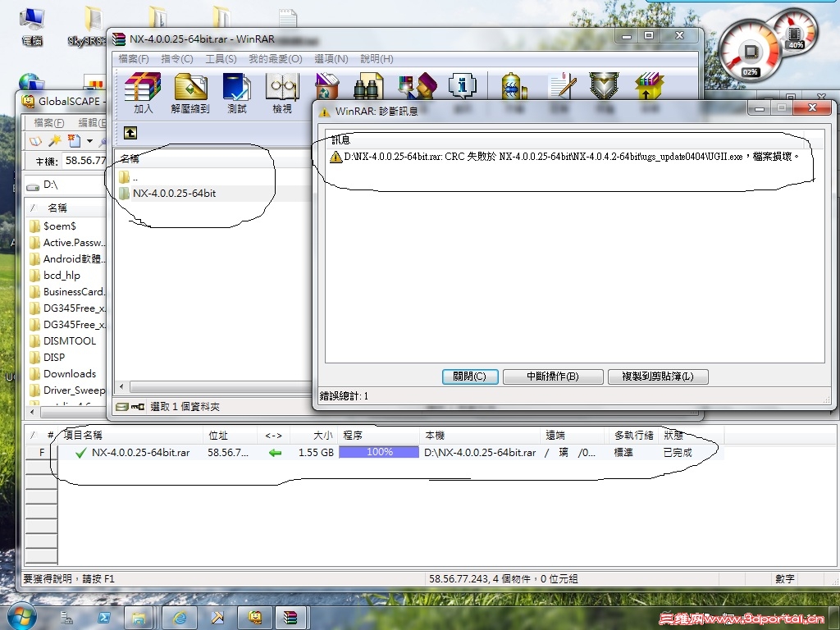Click the 中斷操作(B) button

pos(553,377)
